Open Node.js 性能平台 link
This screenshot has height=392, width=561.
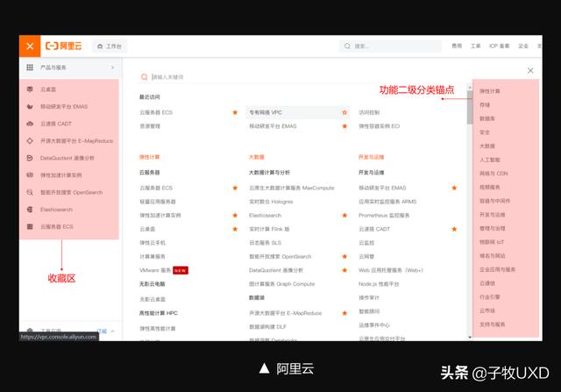point(379,284)
